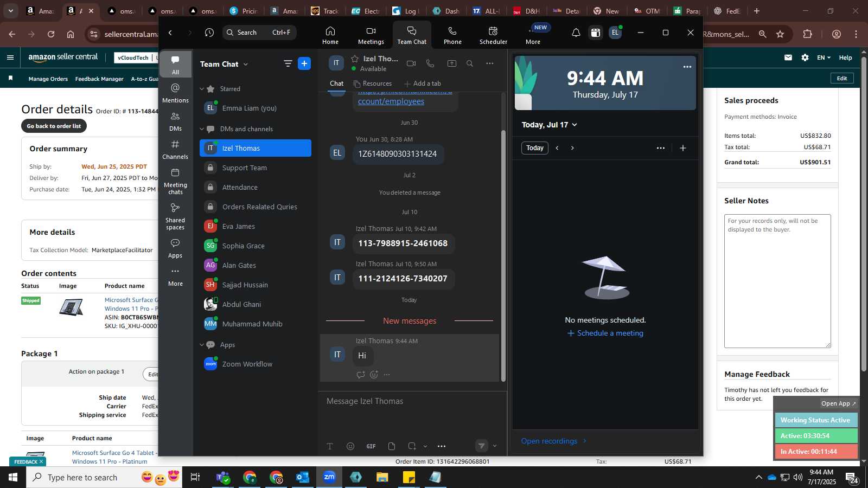Reply to the Hi message

[360, 375]
